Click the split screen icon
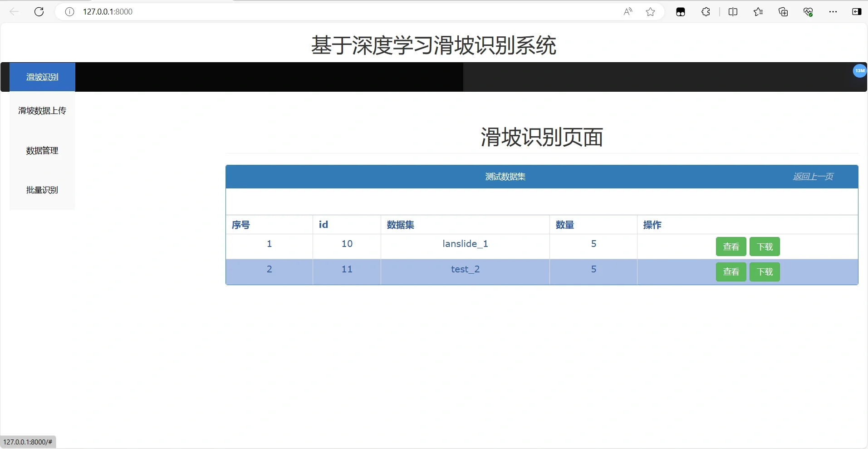 734,12
